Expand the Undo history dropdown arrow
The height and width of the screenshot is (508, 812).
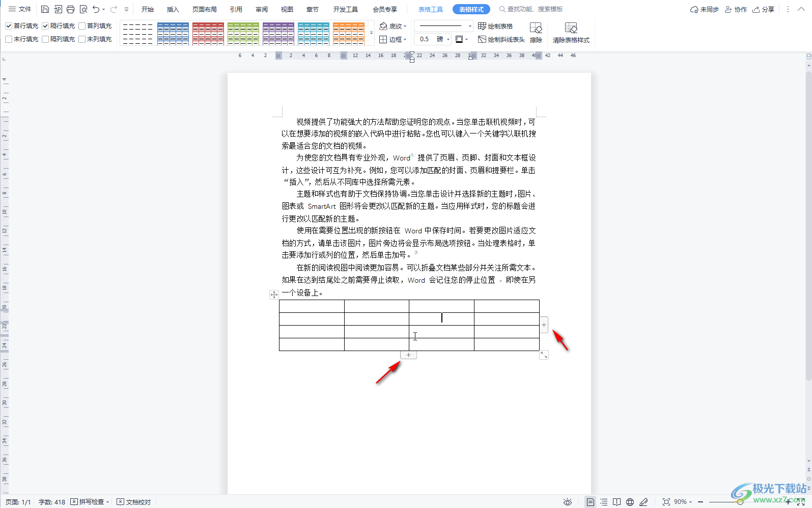click(x=103, y=9)
